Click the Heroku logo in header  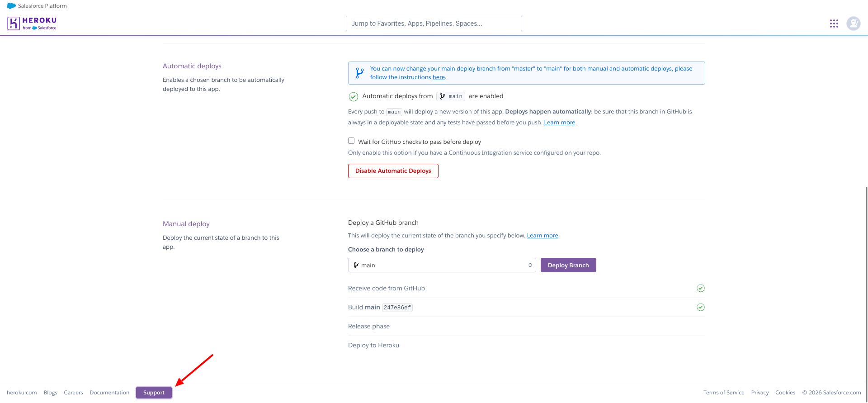[x=32, y=24]
